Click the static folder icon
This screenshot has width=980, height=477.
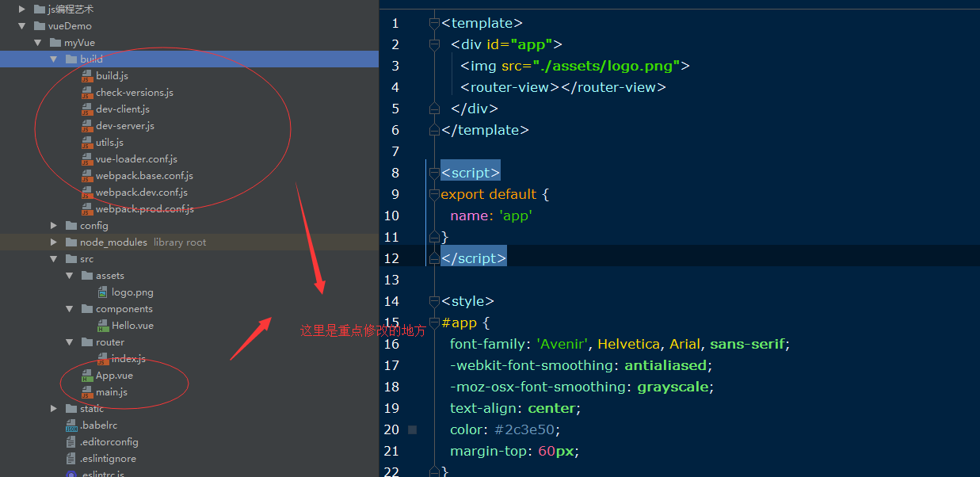coord(71,409)
